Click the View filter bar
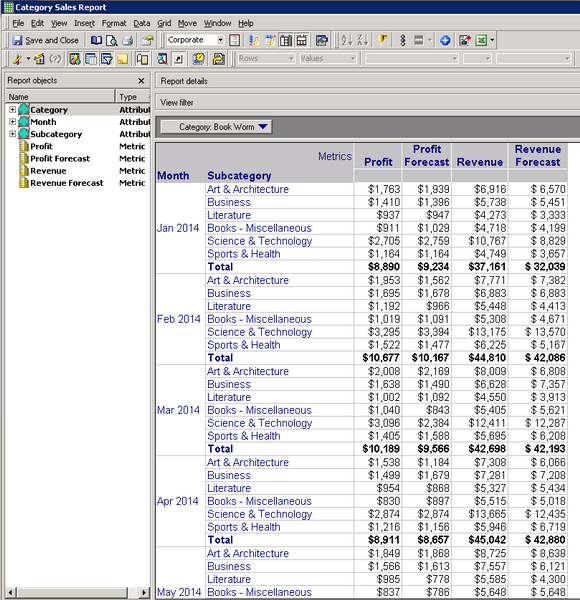 pyautogui.click(x=367, y=103)
